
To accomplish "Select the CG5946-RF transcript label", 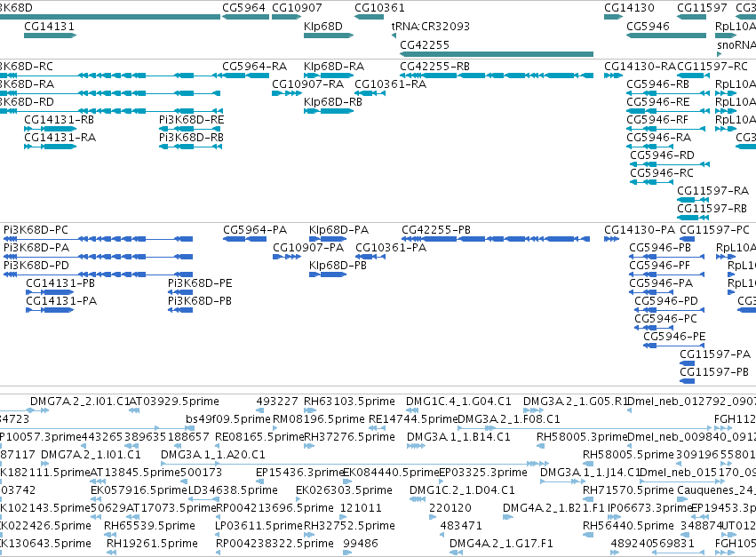I will coord(657,120).
